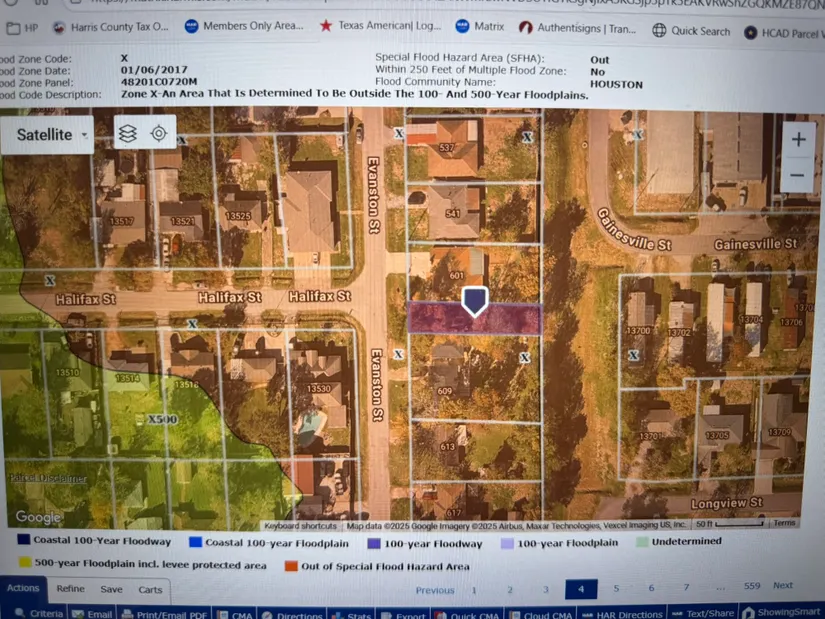This screenshot has width=825, height=619.
Task: Switch to the Refine tab
Action: (x=70, y=589)
